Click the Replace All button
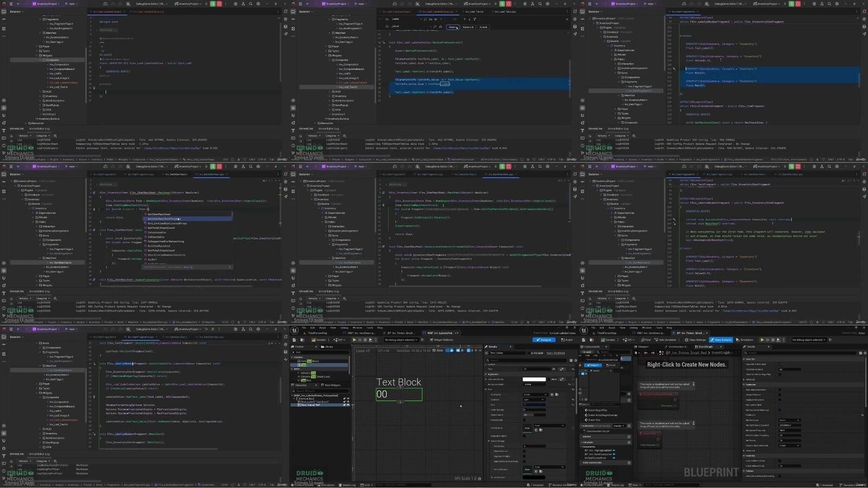Image resolution: width=868 pixels, height=488 pixels. (x=468, y=27)
